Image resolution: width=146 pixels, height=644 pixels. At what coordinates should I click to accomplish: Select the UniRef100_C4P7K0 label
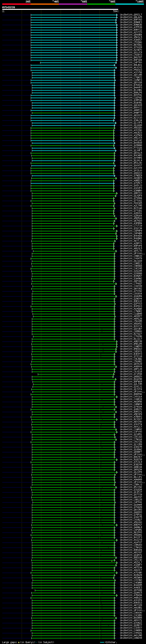(x=131, y=63)
